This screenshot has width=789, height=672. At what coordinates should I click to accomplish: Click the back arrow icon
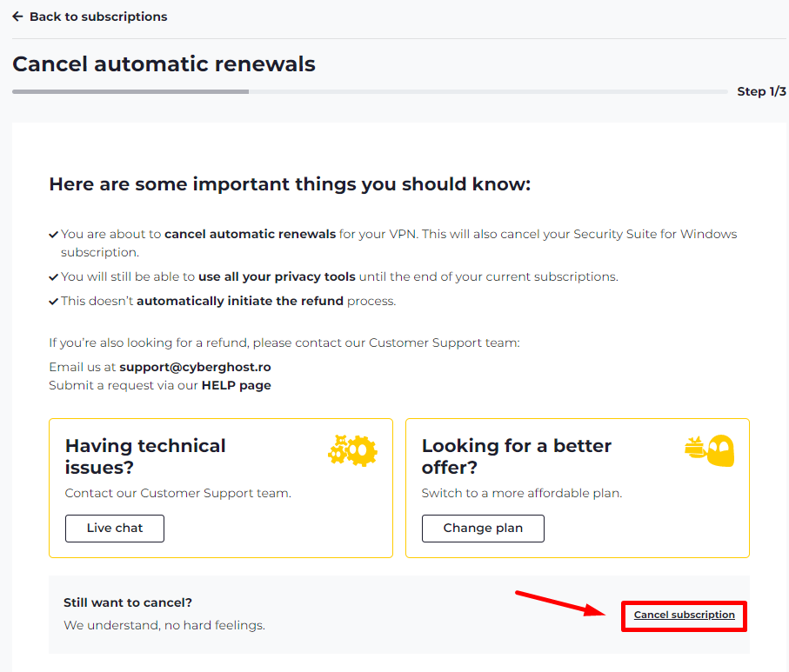pos(17,17)
